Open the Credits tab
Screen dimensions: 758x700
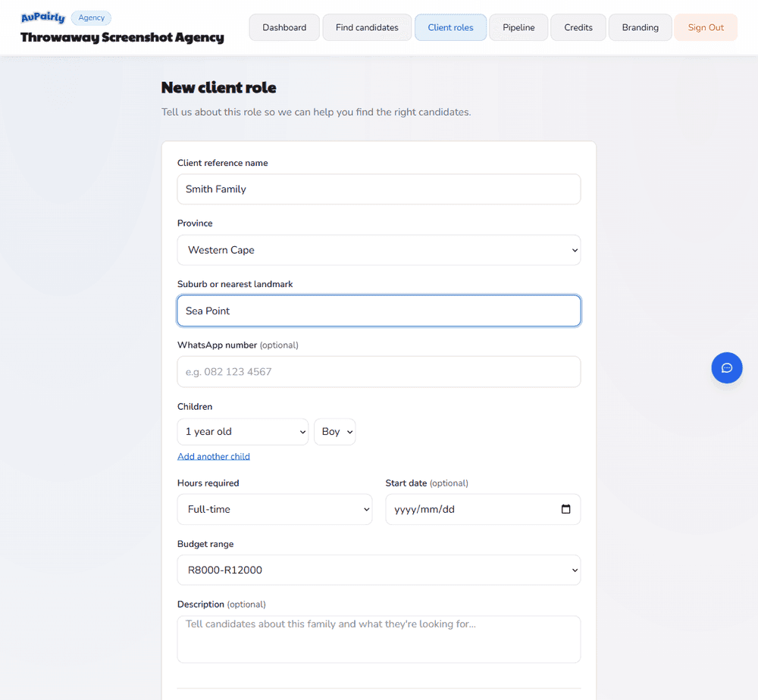click(578, 27)
